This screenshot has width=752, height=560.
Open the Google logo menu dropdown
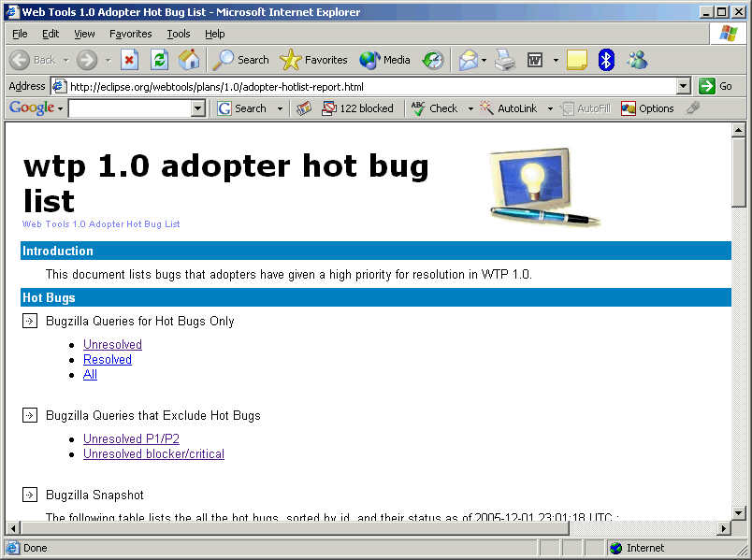pos(61,109)
